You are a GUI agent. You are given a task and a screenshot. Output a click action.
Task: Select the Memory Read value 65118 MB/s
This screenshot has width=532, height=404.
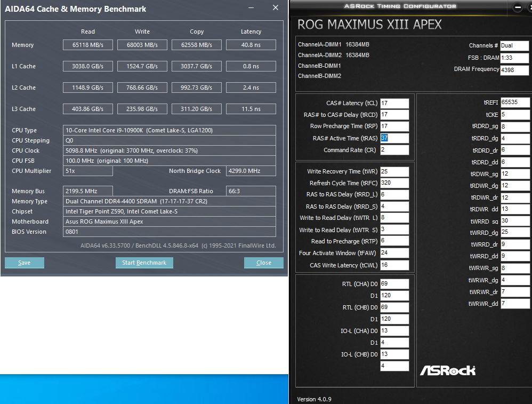pyautogui.click(x=88, y=45)
